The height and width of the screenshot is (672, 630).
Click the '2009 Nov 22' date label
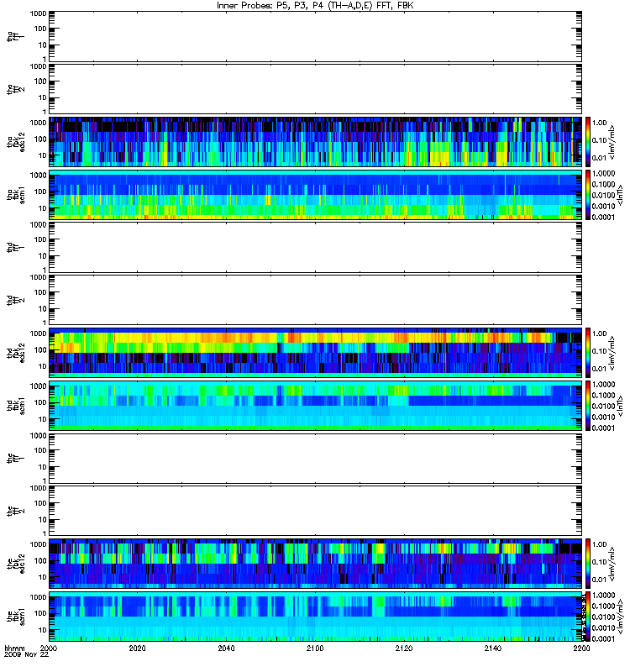tap(27, 655)
